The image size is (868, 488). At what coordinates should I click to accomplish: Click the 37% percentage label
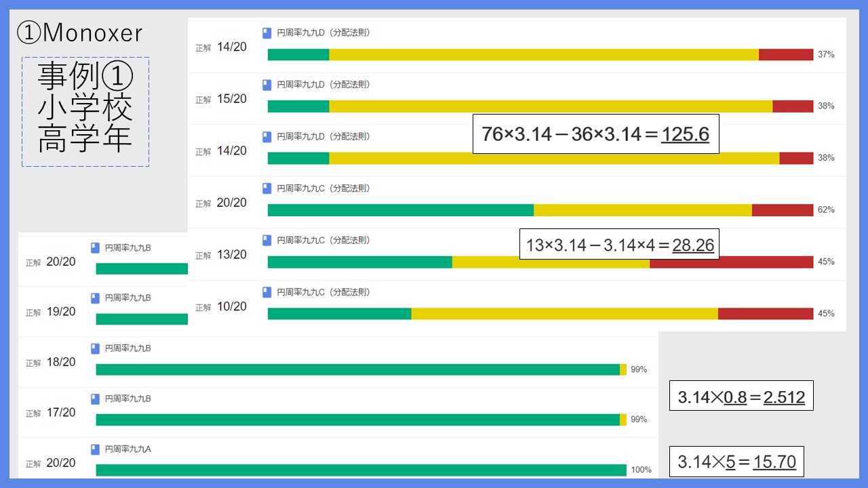pyautogui.click(x=826, y=54)
